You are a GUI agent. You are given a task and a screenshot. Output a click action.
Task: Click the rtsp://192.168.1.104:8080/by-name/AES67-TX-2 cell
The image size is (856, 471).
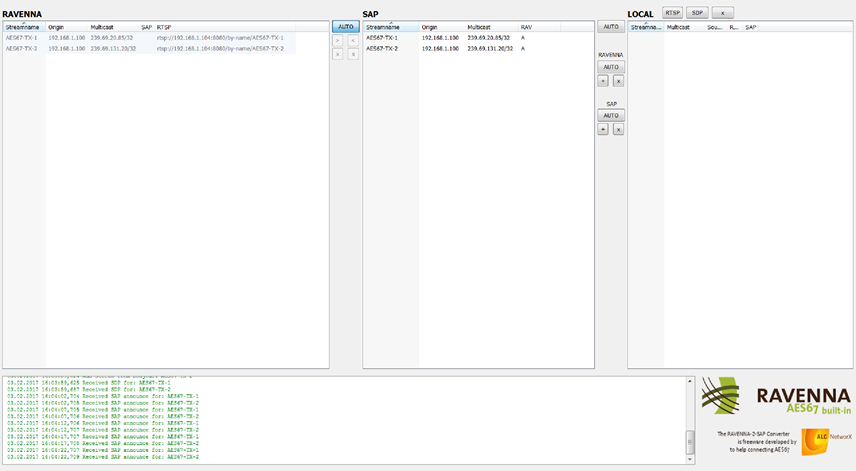(x=220, y=49)
